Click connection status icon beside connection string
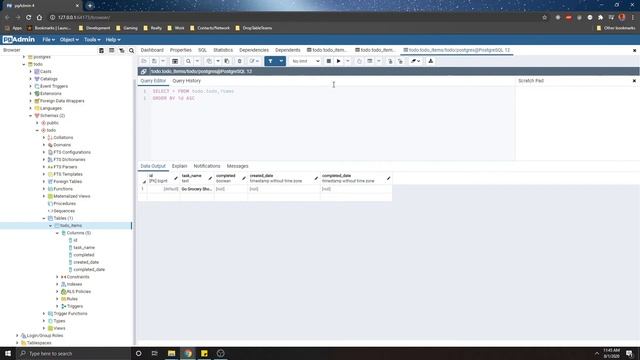This screenshot has height=360, width=640. point(144,71)
